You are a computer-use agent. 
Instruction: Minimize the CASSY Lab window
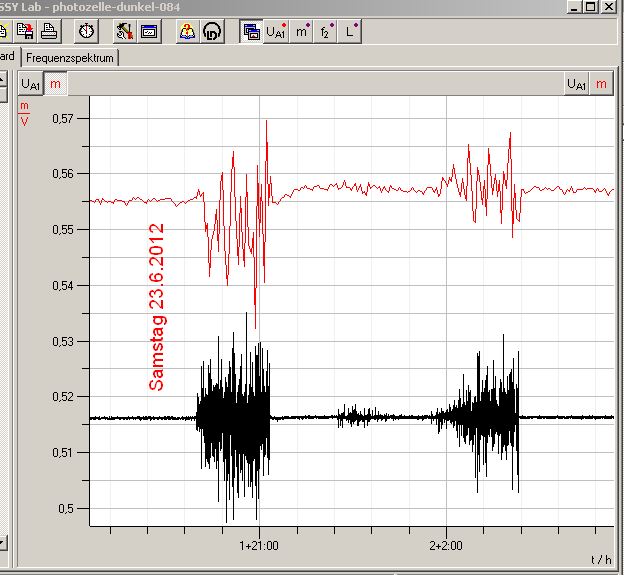tap(574, 7)
